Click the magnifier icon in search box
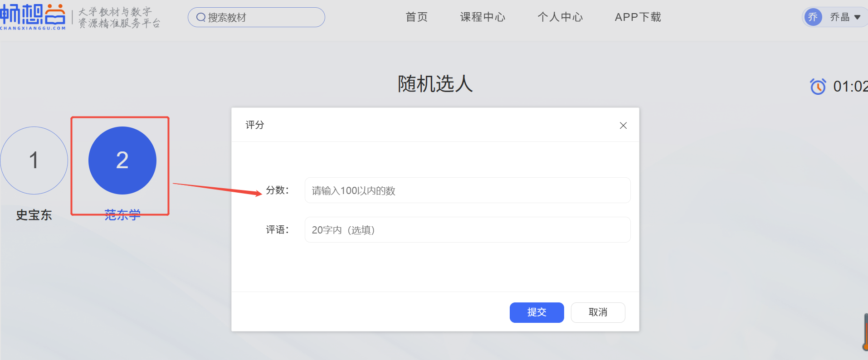Viewport: 868px width, 360px height. (200, 17)
